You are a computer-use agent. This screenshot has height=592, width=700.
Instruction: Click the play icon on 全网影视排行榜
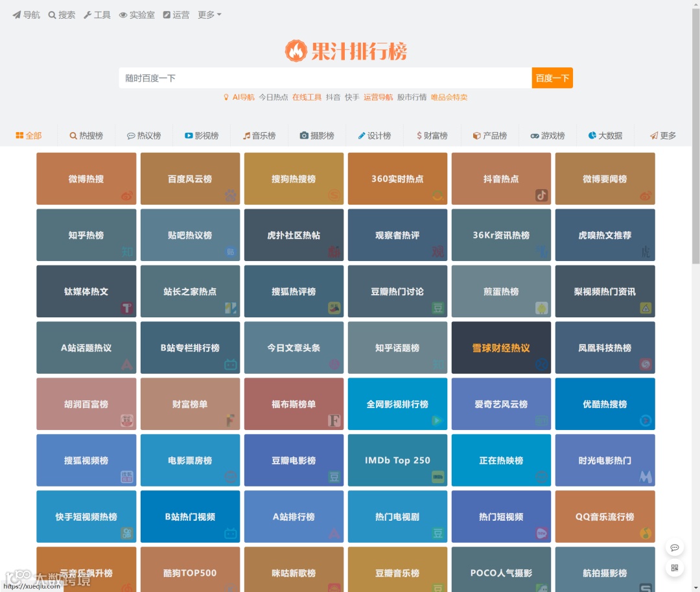click(x=438, y=421)
